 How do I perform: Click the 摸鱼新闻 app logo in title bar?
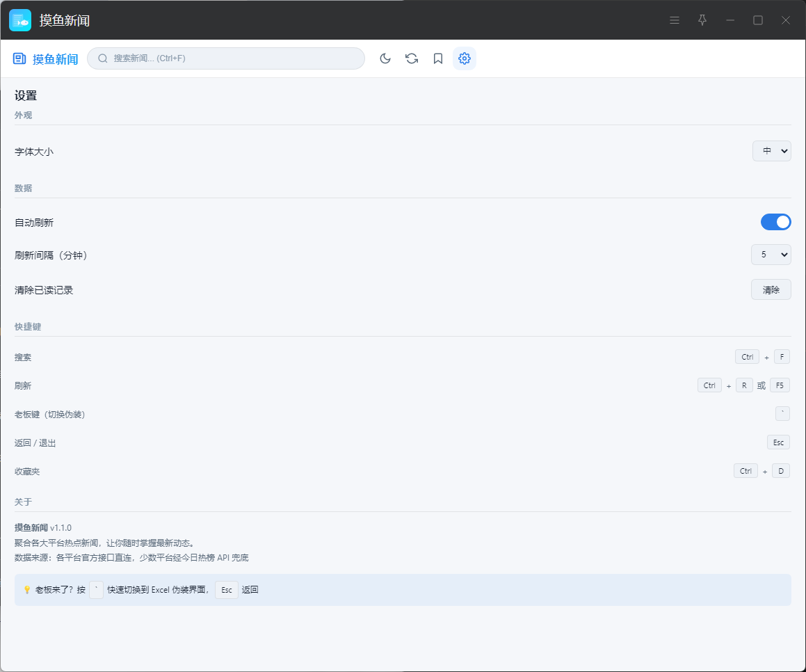click(x=21, y=21)
